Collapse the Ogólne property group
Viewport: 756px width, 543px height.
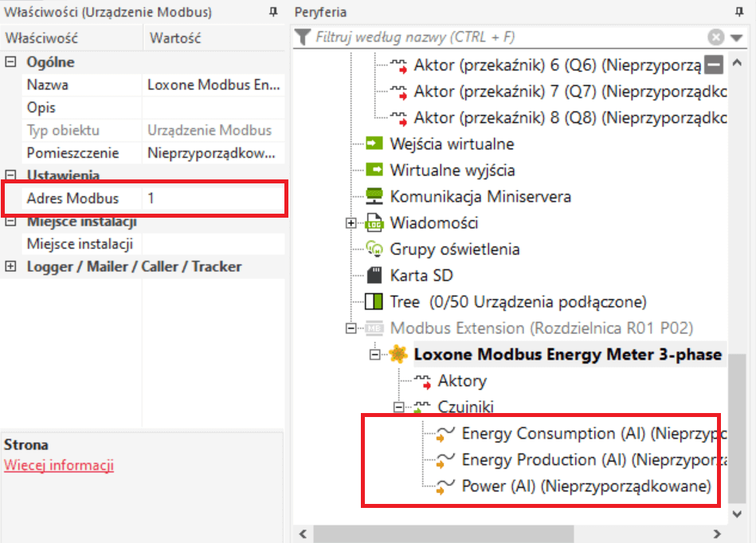tap(10, 62)
